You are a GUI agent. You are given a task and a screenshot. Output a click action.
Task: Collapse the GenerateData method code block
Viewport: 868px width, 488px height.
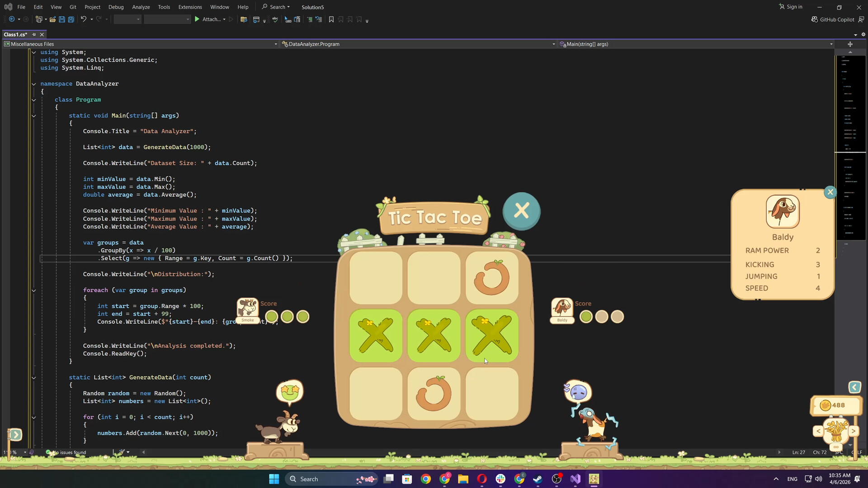click(33, 377)
